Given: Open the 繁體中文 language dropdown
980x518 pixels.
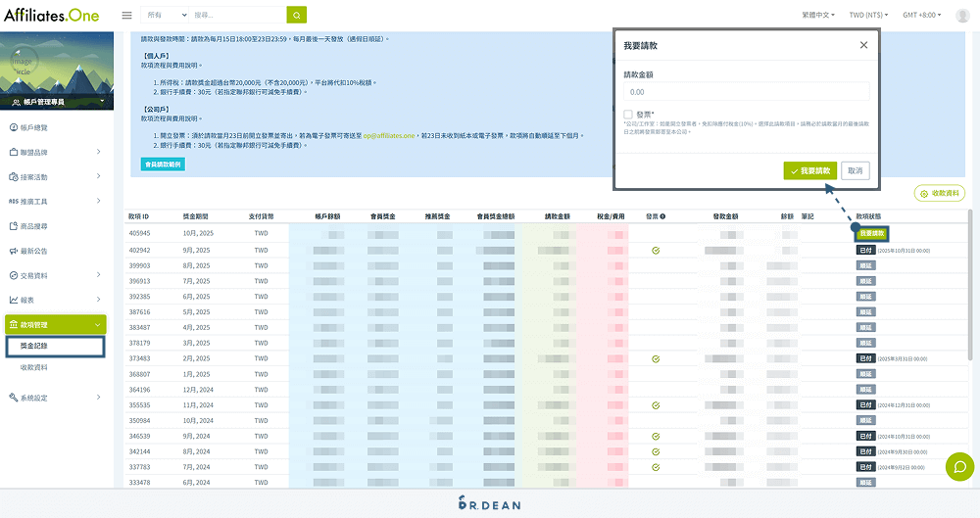Looking at the screenshot, I should point(818,15).
